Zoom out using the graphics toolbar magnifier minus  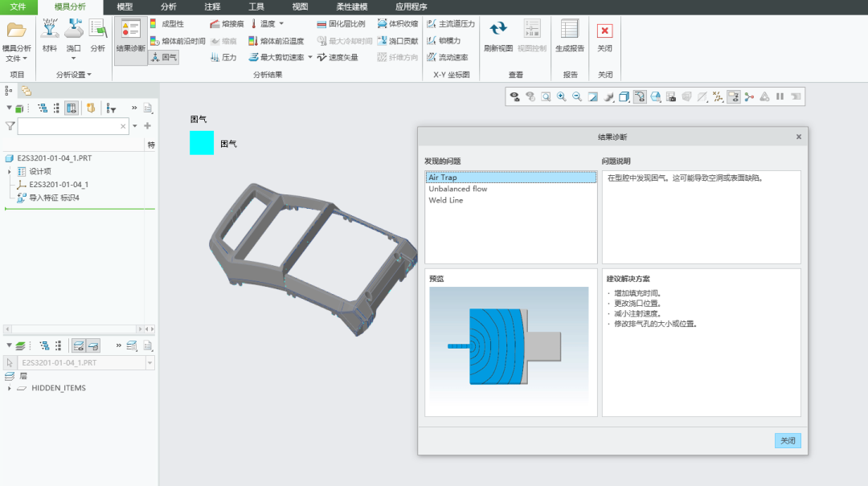coord(577,97)
